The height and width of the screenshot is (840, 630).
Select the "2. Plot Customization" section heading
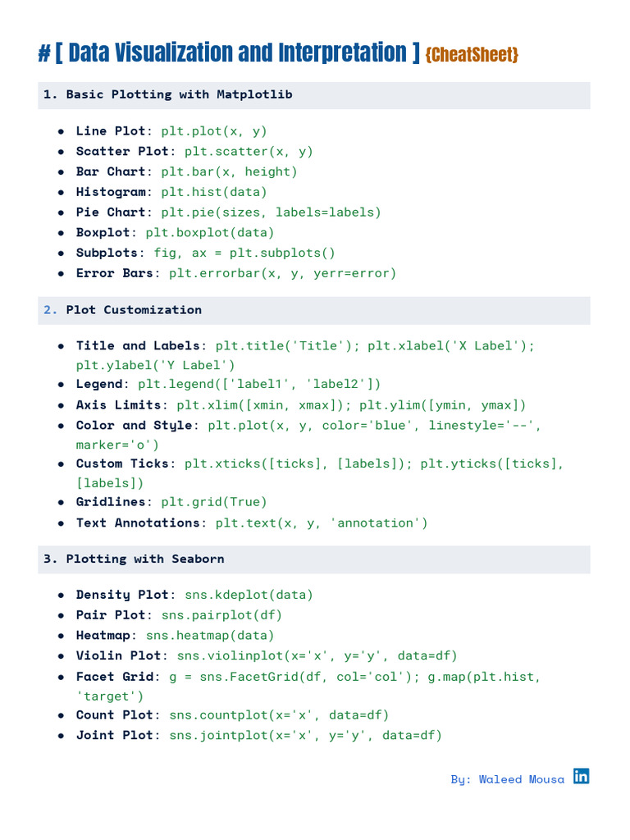(x=122, y=310)
